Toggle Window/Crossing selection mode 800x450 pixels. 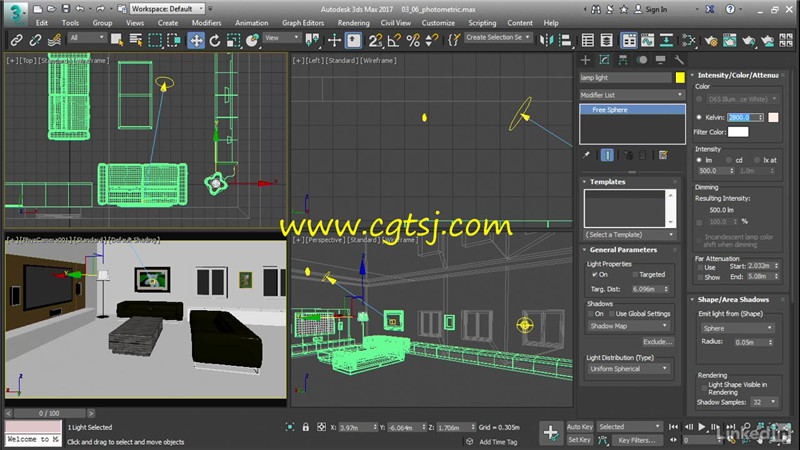click(174, 40)
